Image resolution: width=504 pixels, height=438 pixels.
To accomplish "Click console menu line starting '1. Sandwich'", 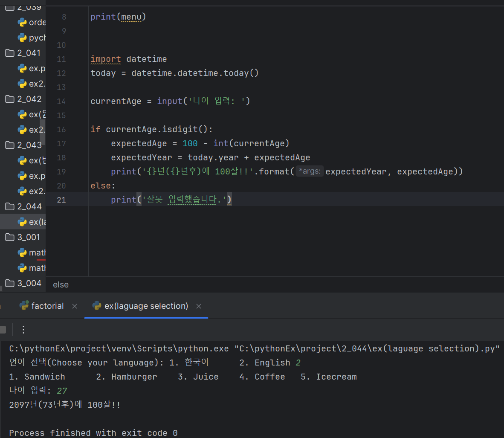I will point(183,377).
